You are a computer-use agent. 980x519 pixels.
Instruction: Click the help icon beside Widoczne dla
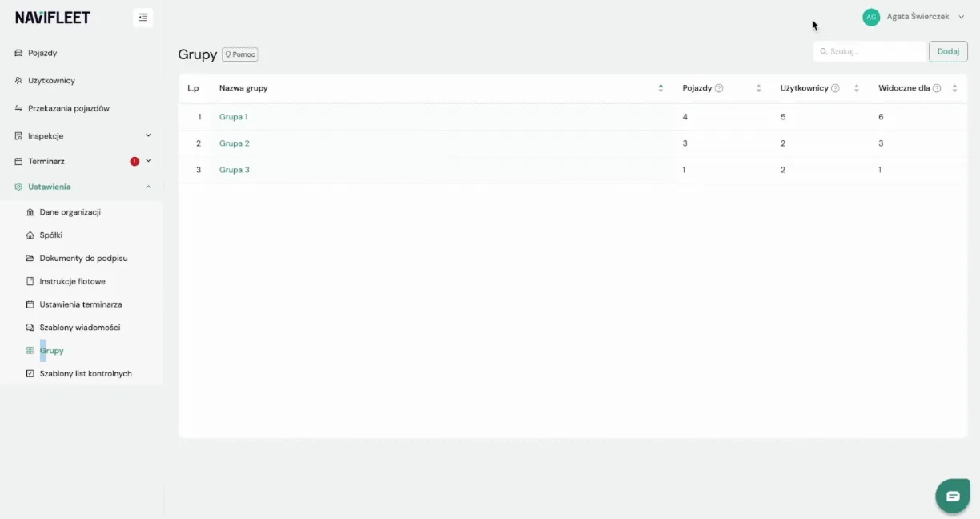937,88
